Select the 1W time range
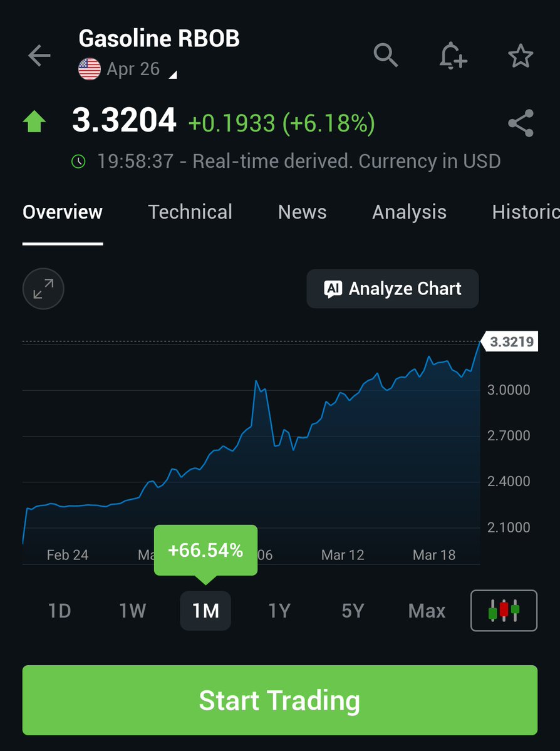Image resolution: width=560 pixels, height=751 pixels. [132, 611]
